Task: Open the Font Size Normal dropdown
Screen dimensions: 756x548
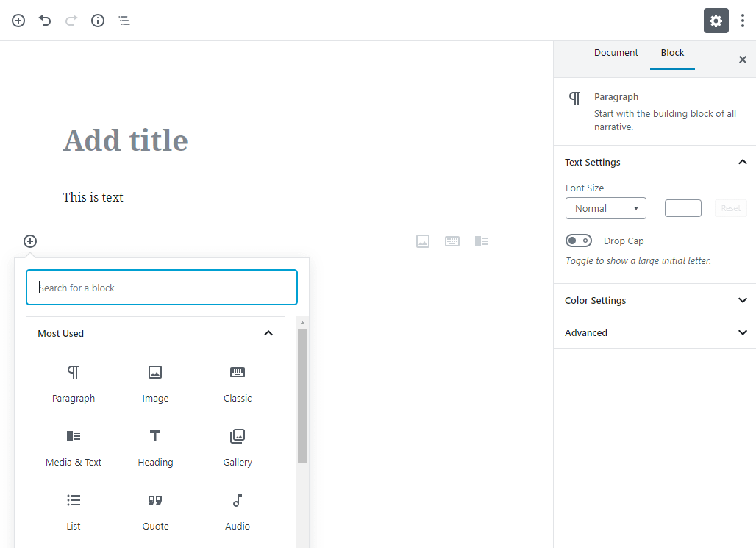Action: pos(605,208)
